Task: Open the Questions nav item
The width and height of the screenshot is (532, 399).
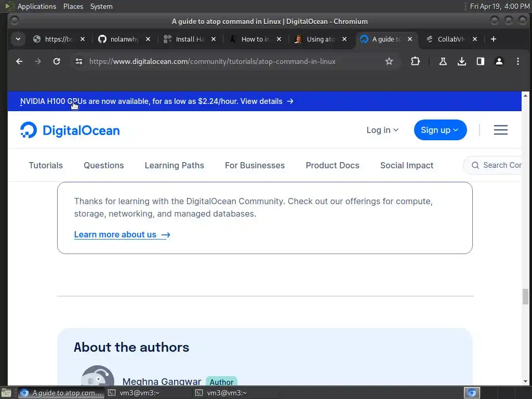Action: [x=104, y=165]
